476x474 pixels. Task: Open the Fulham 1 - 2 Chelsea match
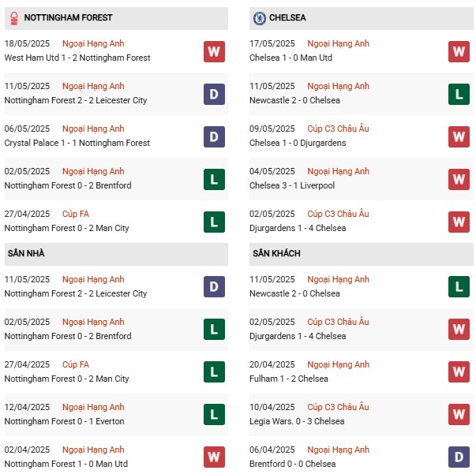[x=288, y=379]
